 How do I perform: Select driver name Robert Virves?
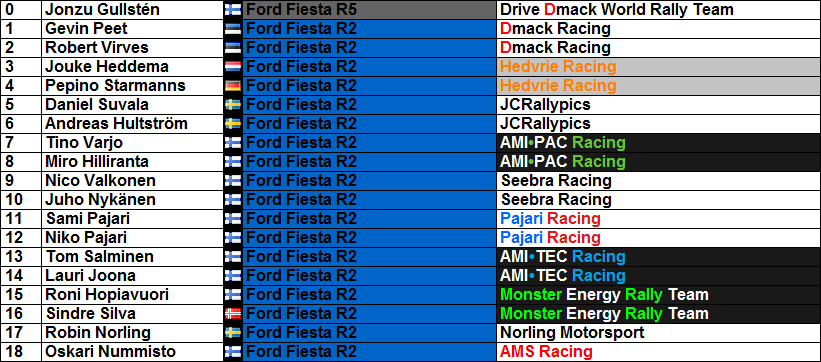(x=97, y=48)
